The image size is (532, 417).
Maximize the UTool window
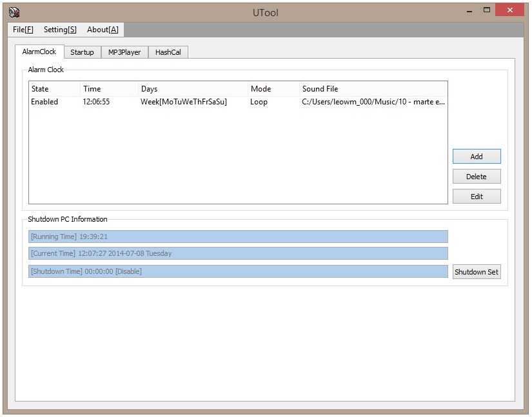tap(486, 10)
